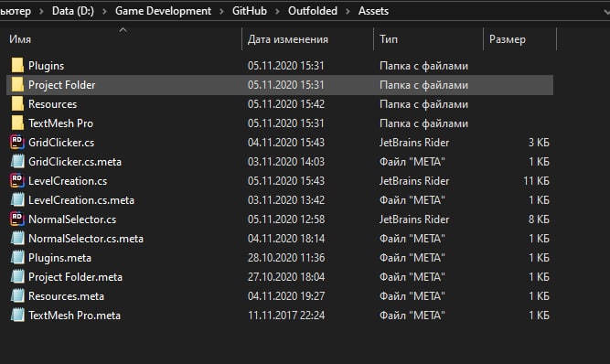610x364 pixels.
Task: Click the Resources folder icon
Action: coord(17,104)
